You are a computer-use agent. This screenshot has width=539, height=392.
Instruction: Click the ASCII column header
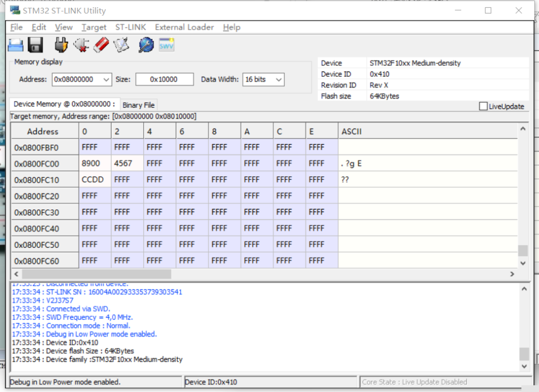pyautogui.click(x=427, y=131)
